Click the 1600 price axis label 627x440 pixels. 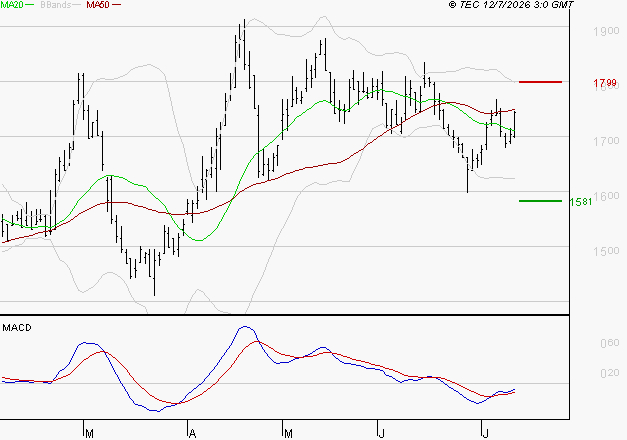point(606,196)
